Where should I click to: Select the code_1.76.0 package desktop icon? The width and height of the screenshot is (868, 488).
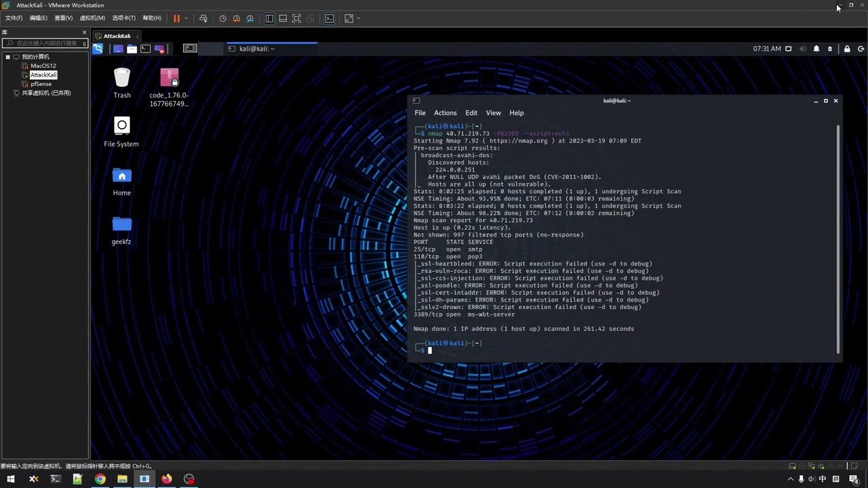click(169, 87)
